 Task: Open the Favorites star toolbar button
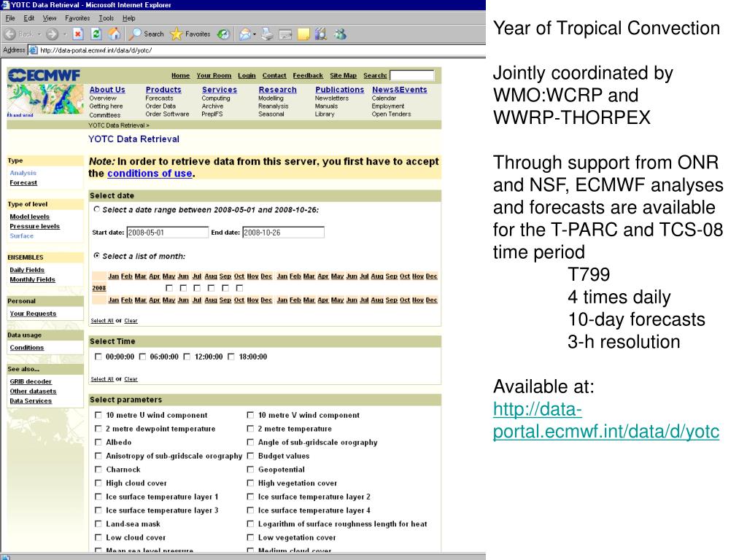(190, 34)
